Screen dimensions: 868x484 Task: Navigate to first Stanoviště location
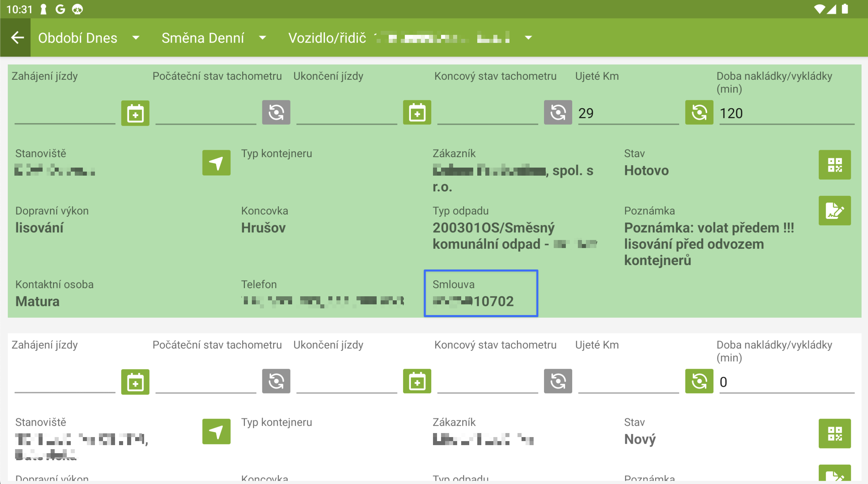tap(216, 163)
